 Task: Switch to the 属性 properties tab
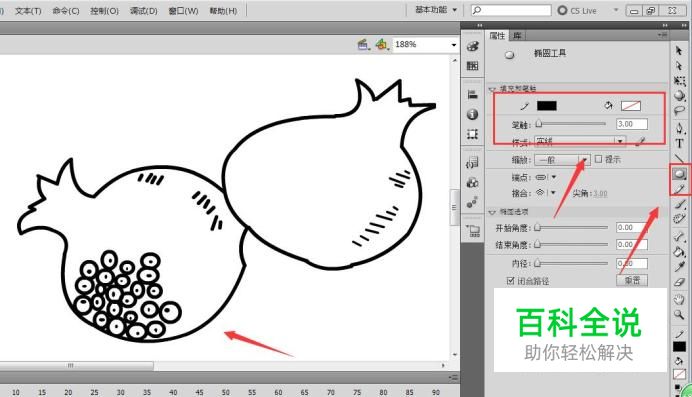(x=497, y=35)
